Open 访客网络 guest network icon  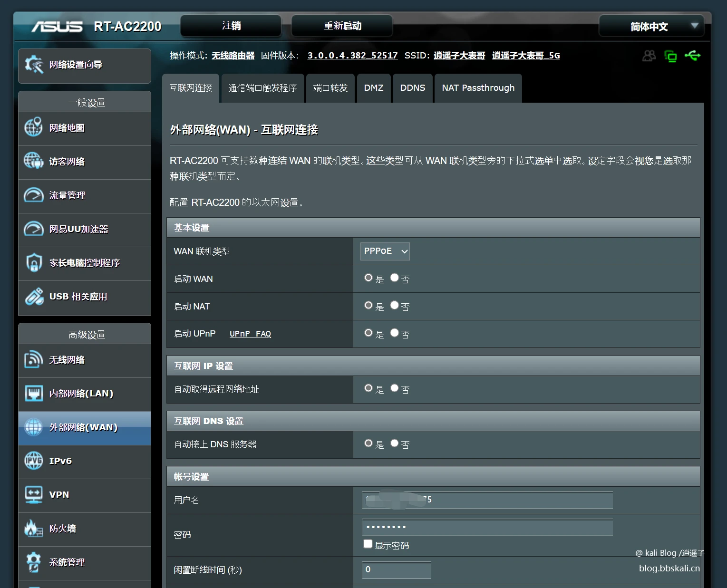33,161
